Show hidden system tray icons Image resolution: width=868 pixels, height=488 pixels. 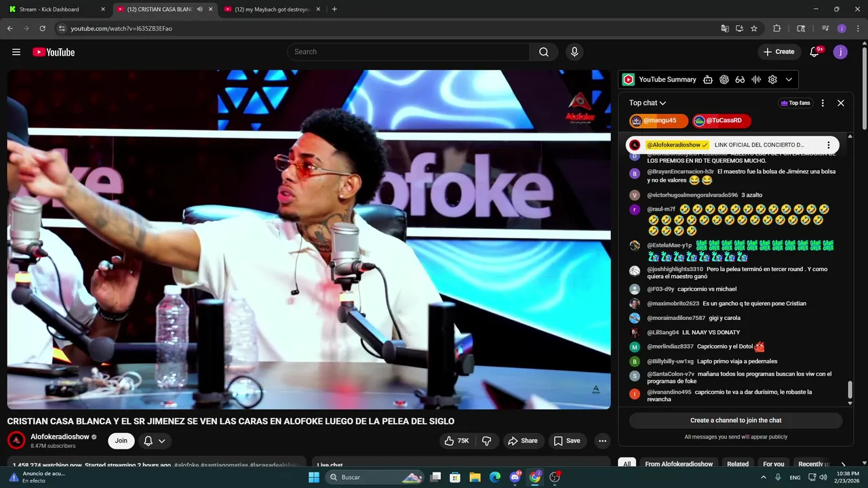pos(764,477)
